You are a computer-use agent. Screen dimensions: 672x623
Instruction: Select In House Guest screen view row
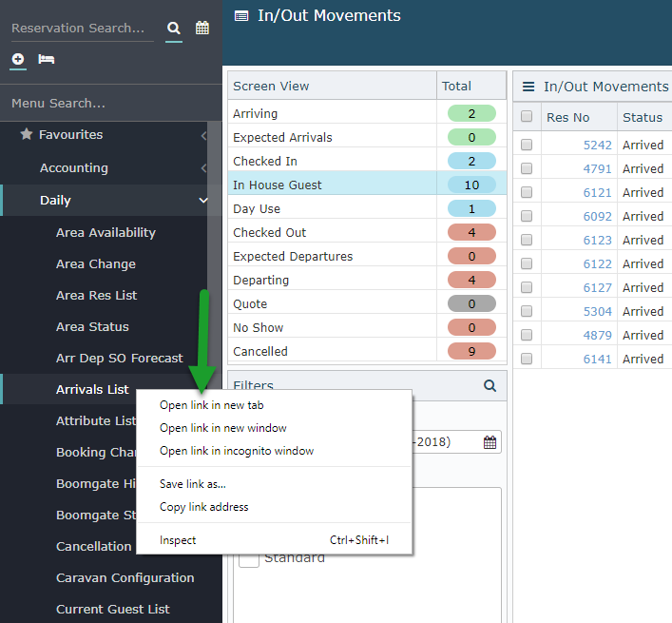coord(367,185)
